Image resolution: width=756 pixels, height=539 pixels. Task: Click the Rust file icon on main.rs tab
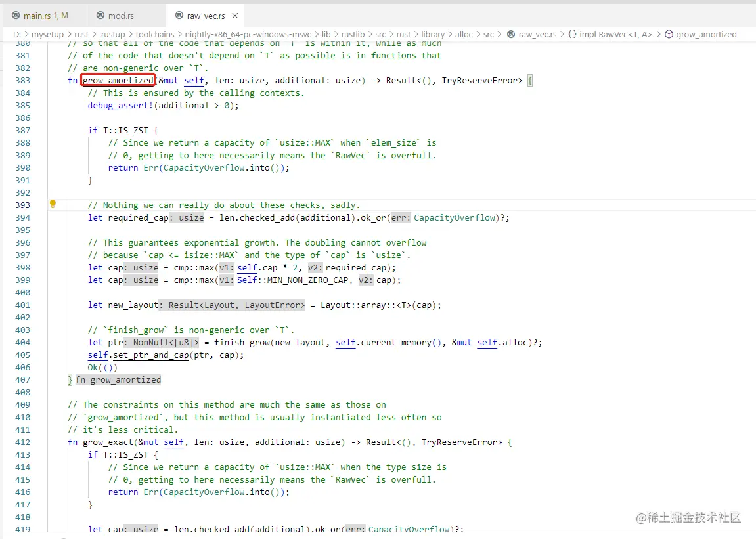16,15
